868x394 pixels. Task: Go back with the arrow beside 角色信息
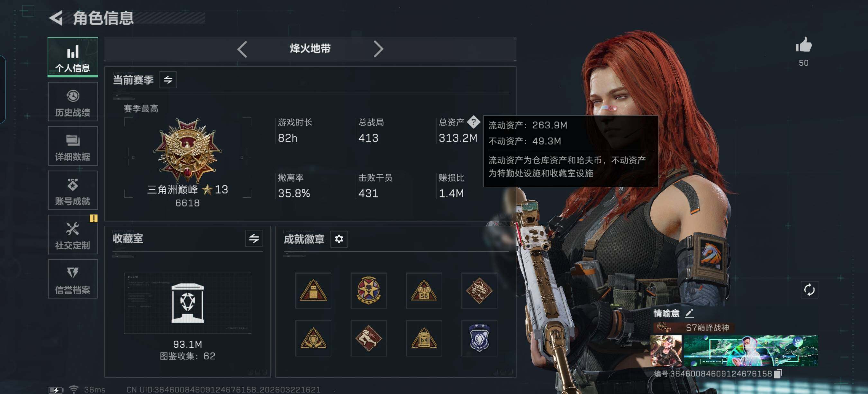pyautogui.click(x=56, y=18)
